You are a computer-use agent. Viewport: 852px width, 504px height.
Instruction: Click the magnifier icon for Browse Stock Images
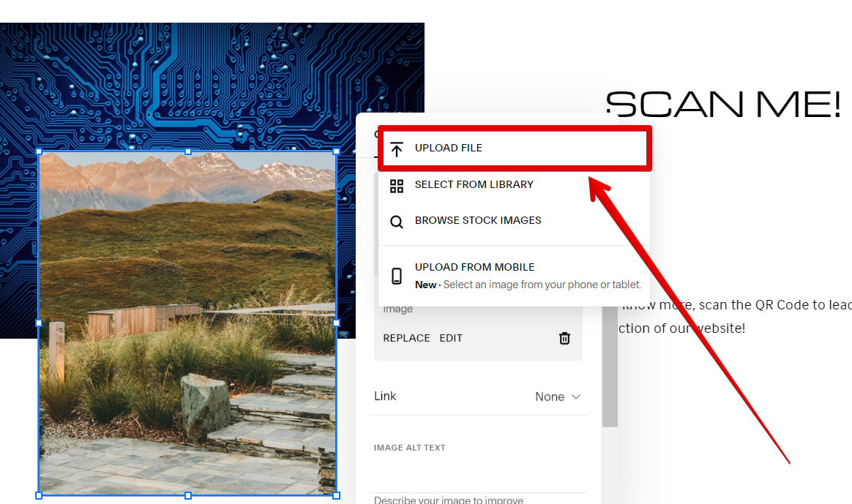pyautogui.click(x=397, y=222)
